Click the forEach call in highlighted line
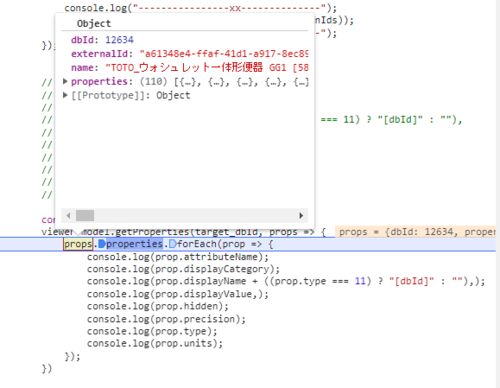The image size is (500, 388). [x=197, y=244]
